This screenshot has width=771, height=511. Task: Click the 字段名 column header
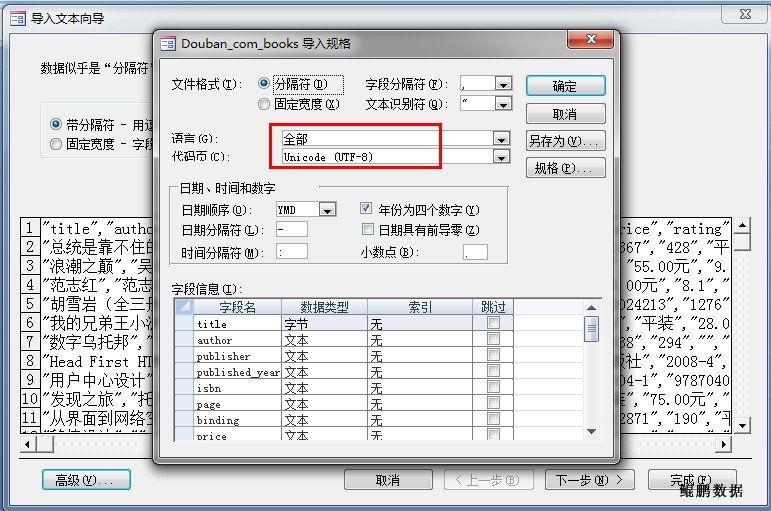click(237, 307)
